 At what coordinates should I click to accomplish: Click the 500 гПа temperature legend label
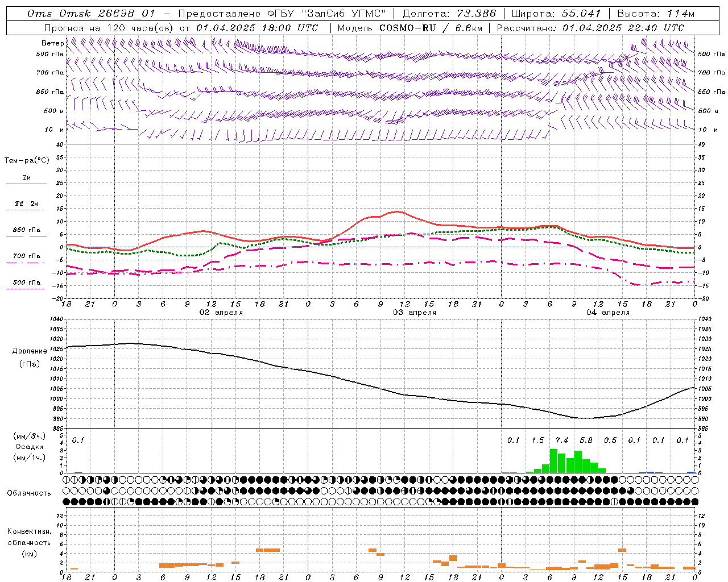tap(27, 282)
